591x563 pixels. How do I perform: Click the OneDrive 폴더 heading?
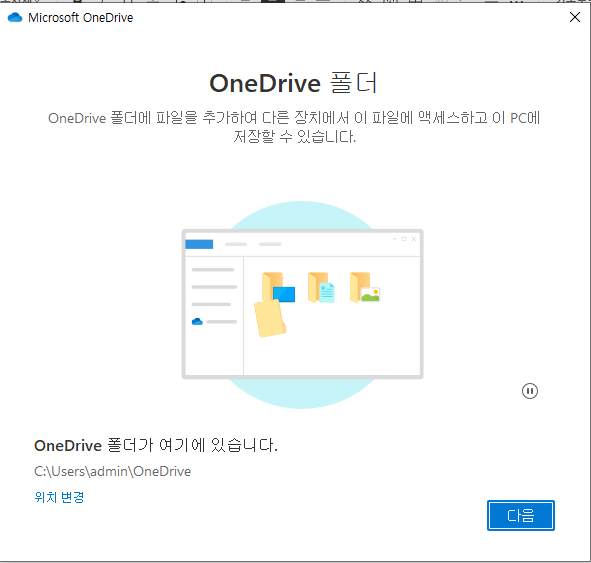click(x=293, y=83)
